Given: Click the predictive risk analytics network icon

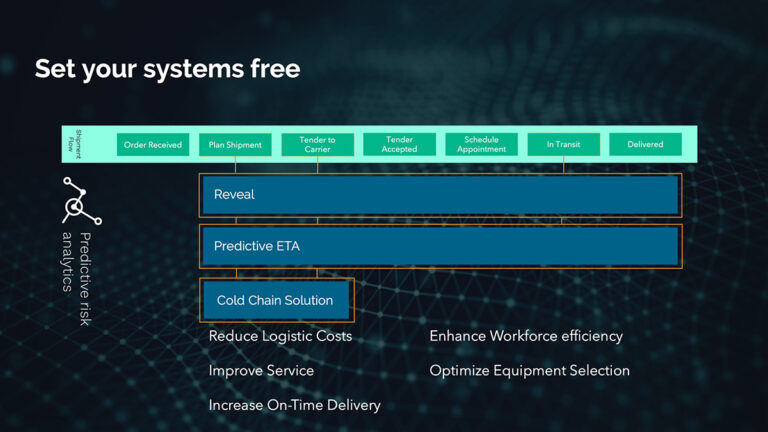Looking at the screenshot, I should (82, 201).
